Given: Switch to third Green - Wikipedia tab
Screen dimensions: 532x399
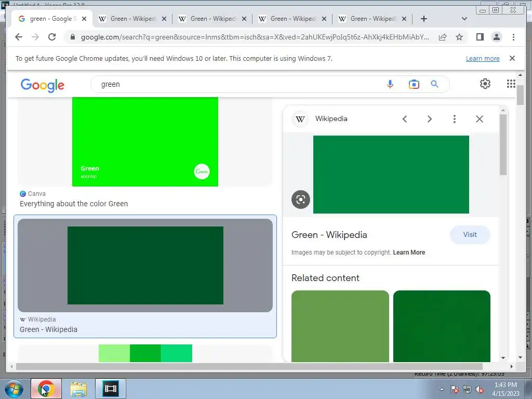Looking at the screenshot, I should [212, 19].
